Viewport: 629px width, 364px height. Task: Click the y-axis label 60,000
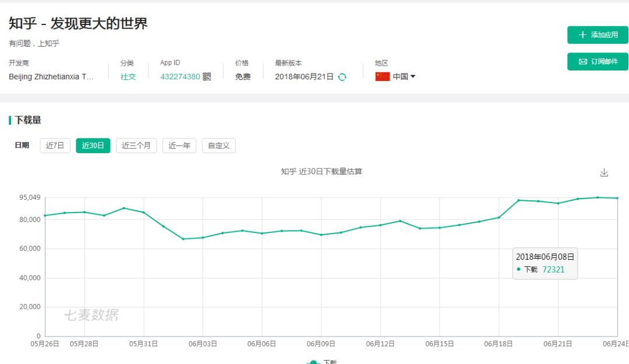[30, 249]
